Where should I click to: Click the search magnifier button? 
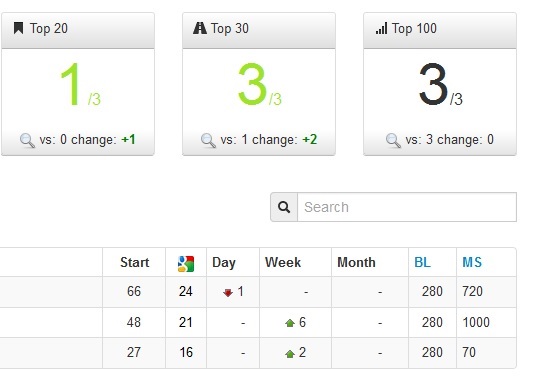(284, 207)
